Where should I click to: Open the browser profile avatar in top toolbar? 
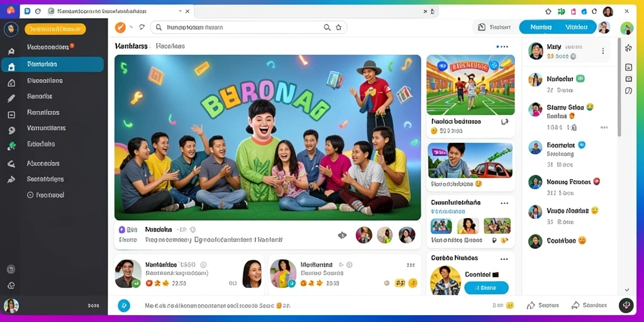tap(608, 11)
